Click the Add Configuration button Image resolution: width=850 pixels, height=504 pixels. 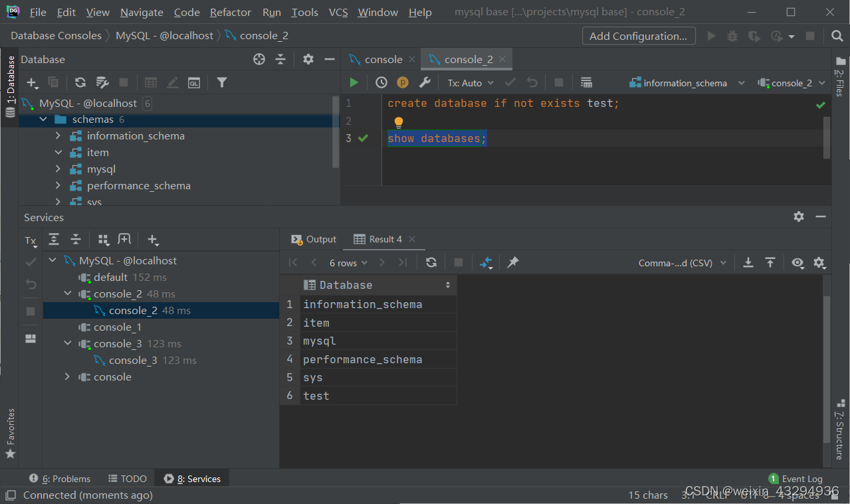tap(638, 36)
